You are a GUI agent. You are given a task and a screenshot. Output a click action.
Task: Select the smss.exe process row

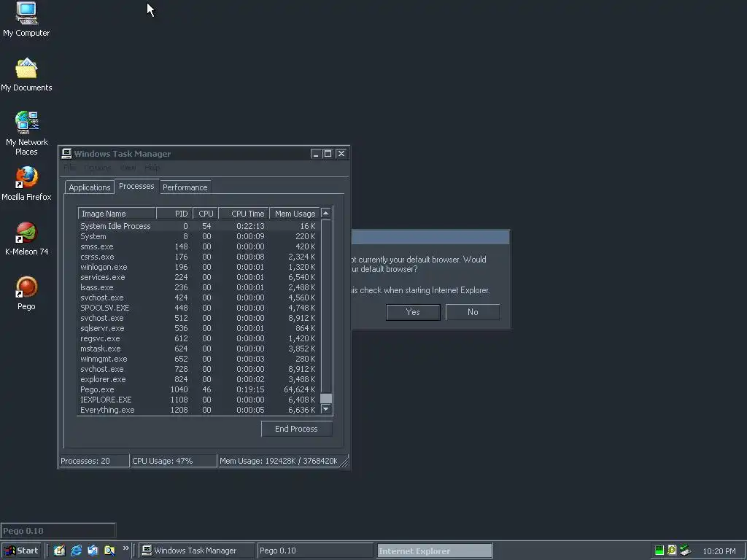click(198, 246)
